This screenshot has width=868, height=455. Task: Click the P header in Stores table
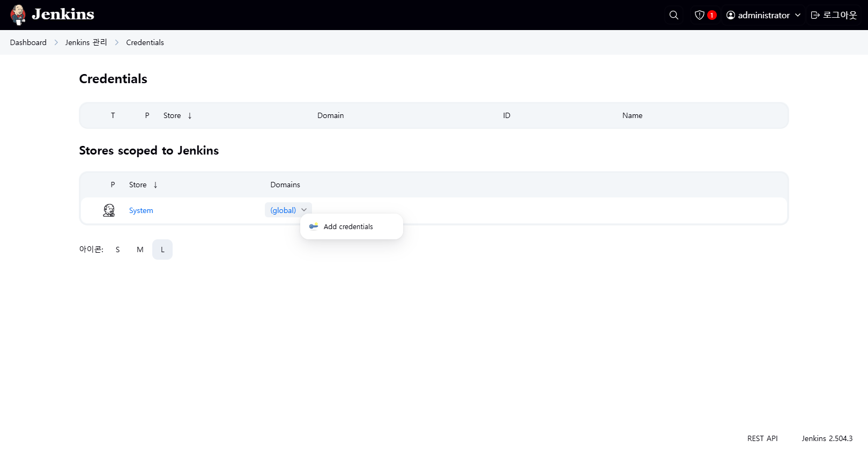click(113, 185)
